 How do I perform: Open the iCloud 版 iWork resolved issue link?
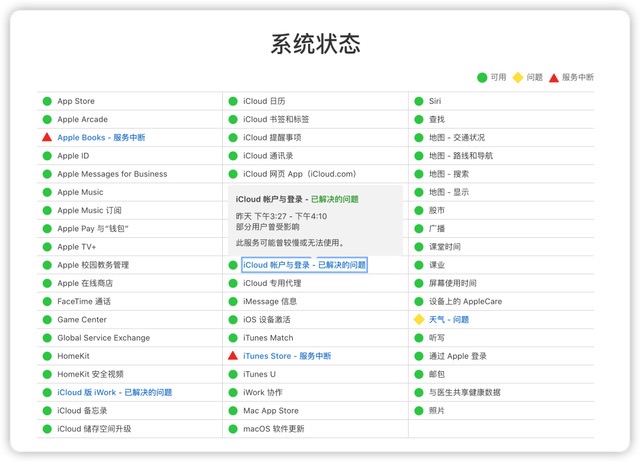point(115,392)
